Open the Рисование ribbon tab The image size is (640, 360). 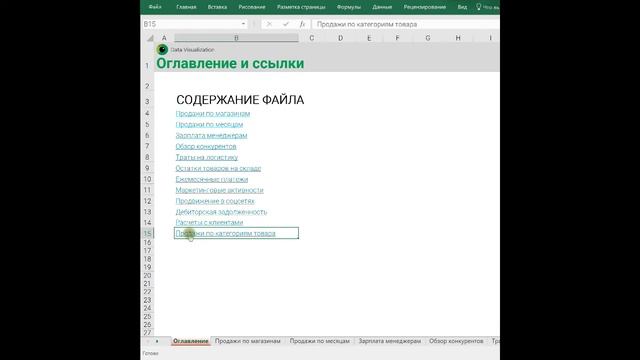point(252,7)
